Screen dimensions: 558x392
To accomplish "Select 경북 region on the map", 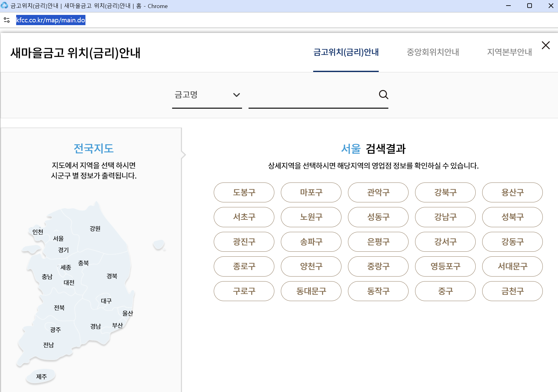I will [x=112, y=276].
